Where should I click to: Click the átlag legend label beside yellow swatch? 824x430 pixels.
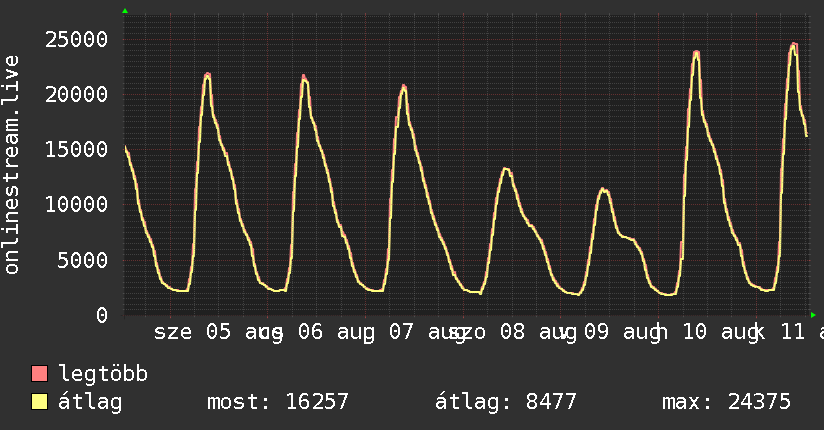click(x=90, y=402)
